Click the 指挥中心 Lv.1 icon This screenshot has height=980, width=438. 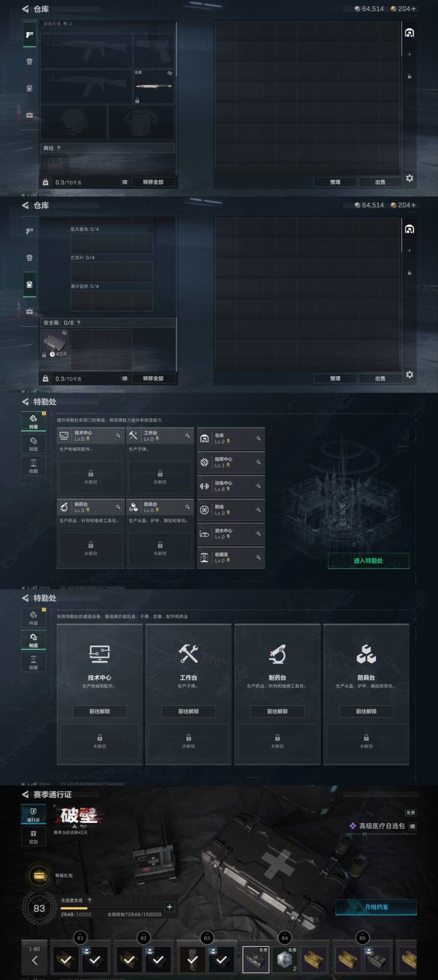tap(204, 462)
